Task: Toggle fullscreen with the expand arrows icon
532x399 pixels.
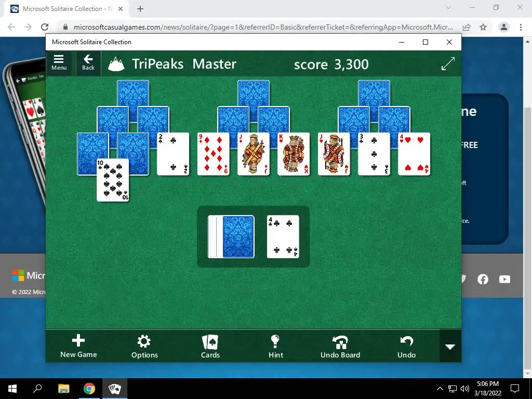Action: [448, 64]
